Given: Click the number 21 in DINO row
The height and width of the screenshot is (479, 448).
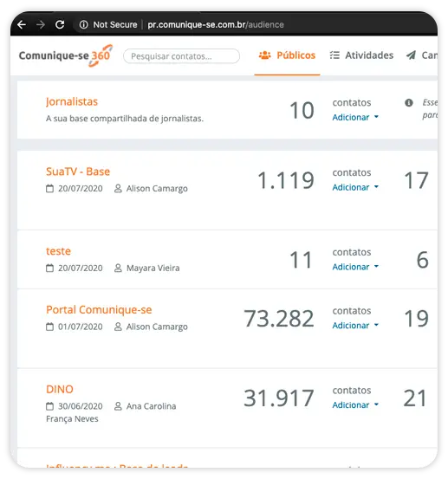Looking at the screenshot, I should click(415, 398).
